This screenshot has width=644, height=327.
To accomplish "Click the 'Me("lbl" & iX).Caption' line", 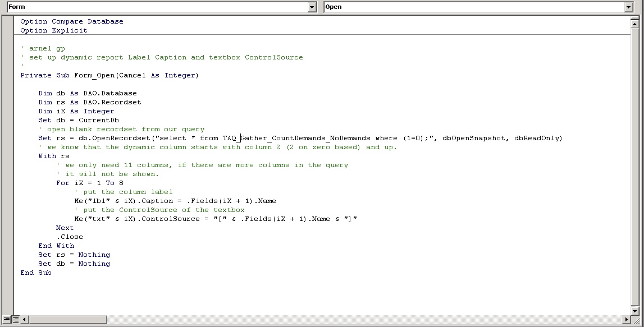I will (175, 201).
